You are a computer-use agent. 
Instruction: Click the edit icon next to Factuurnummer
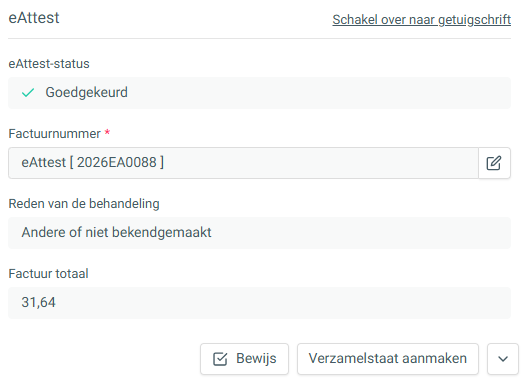coord(494,163)
